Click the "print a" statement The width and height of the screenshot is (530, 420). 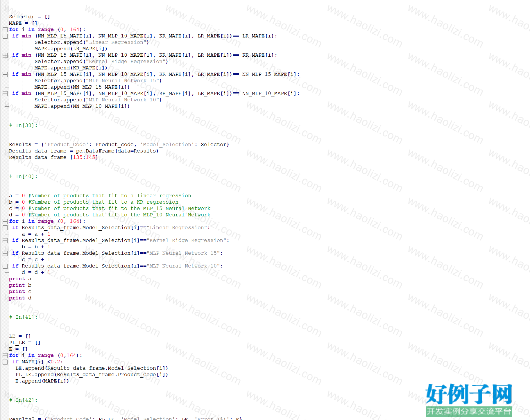click(x=20, y=279)
